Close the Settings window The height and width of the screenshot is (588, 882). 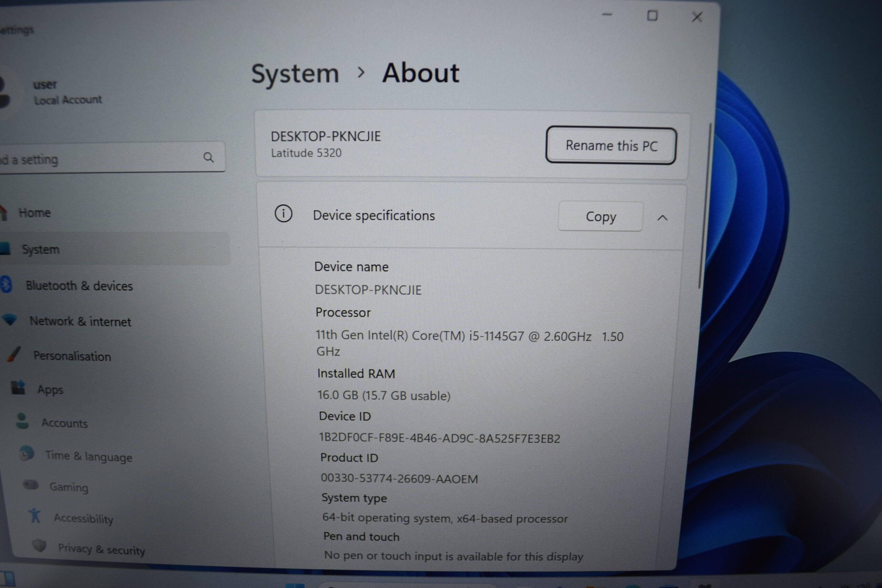(697, 17)
